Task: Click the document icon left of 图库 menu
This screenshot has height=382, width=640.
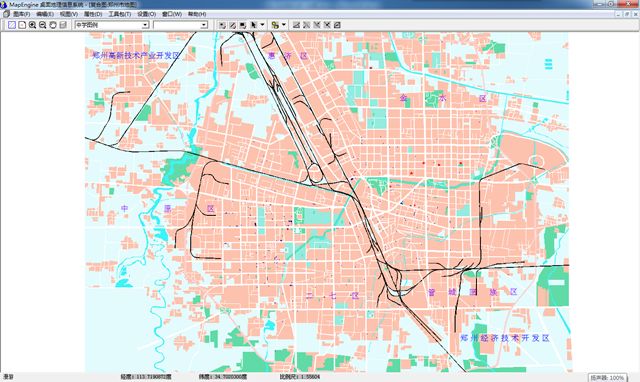Action: pyautogui.click(x=6, y=14)
